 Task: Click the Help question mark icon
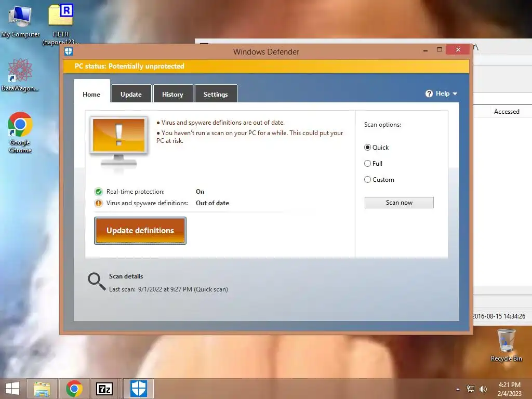tap(429, 94)
